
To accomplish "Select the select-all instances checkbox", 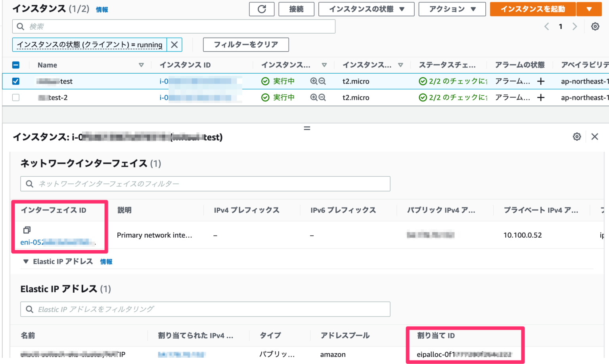I will [15, 65].
